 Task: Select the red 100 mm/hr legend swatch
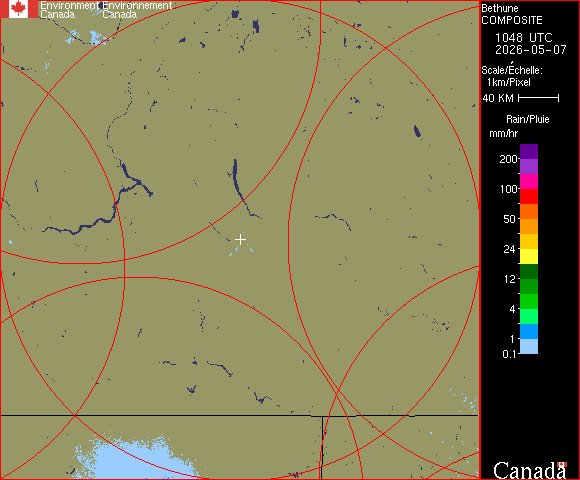(529, 196)
